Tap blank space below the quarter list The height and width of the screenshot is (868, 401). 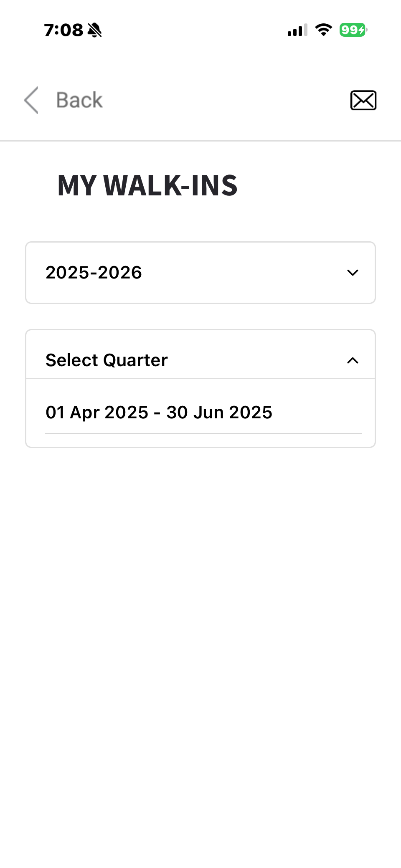point(200,626)
